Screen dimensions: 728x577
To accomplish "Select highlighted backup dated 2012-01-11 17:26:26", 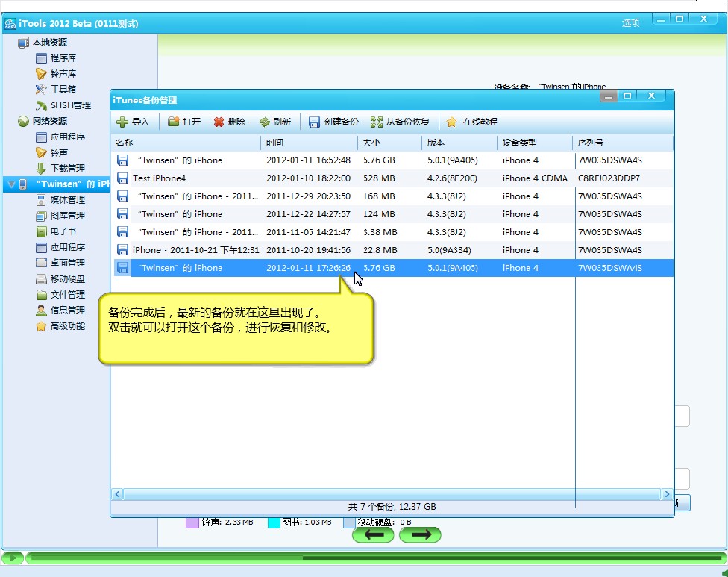I will (392, 268).
